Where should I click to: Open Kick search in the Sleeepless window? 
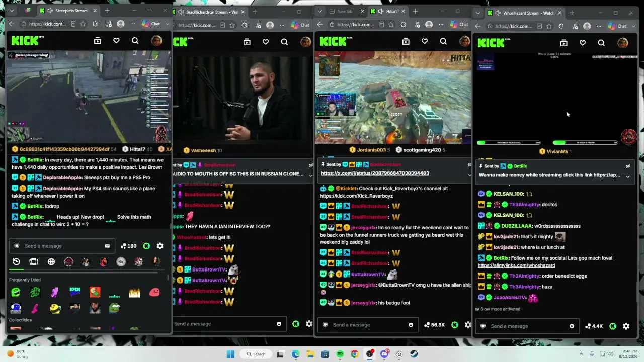[135, 41]
